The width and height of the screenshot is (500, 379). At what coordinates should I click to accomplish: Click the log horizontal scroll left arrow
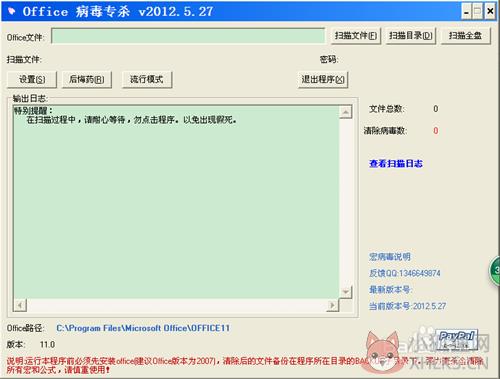(20, 305)
